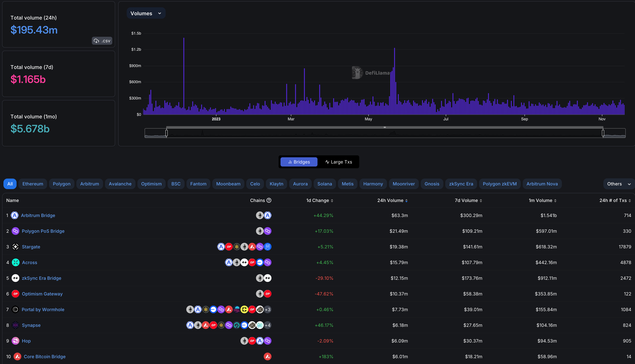Grab the right handle of chart range slider
635x364 pixels.
[603, 133]
